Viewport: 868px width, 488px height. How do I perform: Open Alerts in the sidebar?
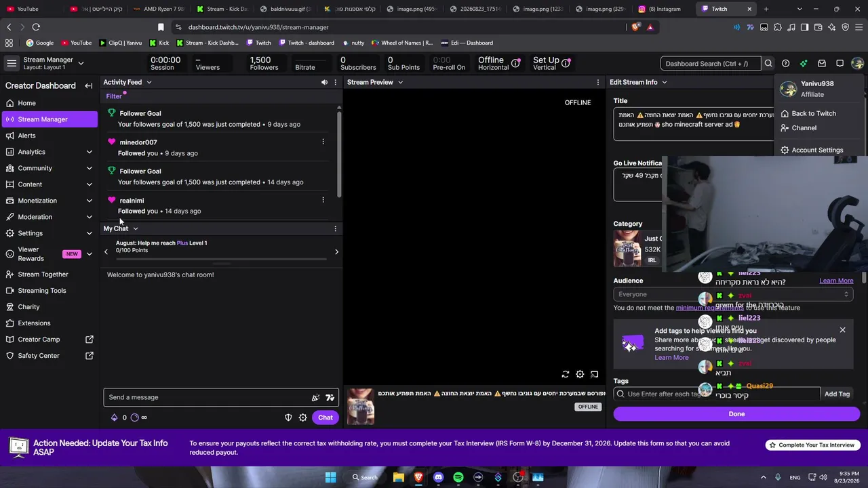(x=49, y=136)
